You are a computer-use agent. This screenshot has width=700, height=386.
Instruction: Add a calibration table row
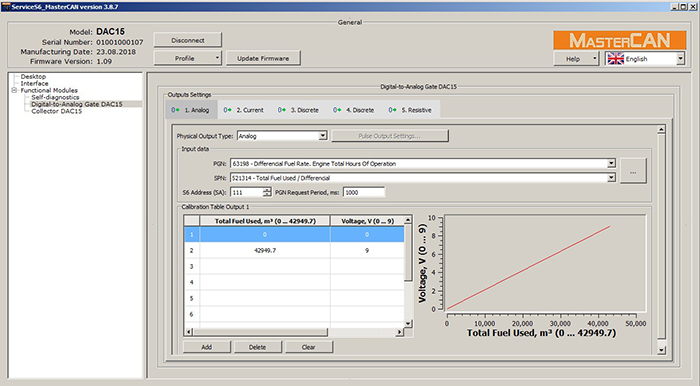pyautogui.click(x=207, y=347)
